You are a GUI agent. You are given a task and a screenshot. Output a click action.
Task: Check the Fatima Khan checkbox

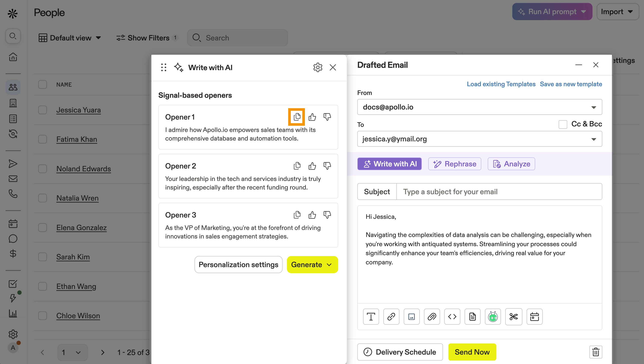click(43, 139)
